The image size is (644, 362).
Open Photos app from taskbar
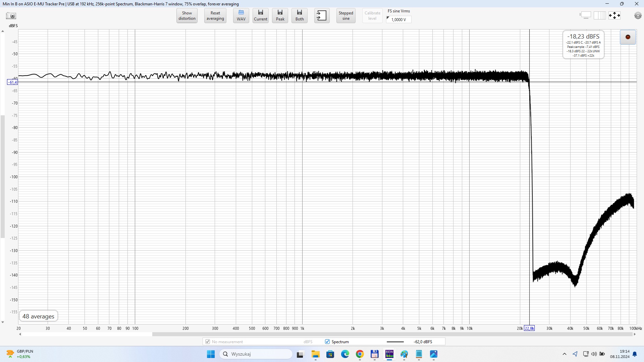point(434,354)
